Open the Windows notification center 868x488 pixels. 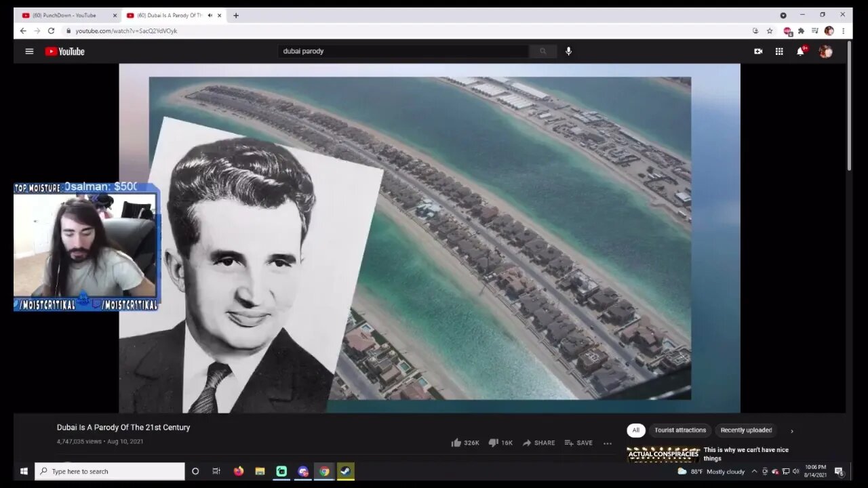pos(839,471)
